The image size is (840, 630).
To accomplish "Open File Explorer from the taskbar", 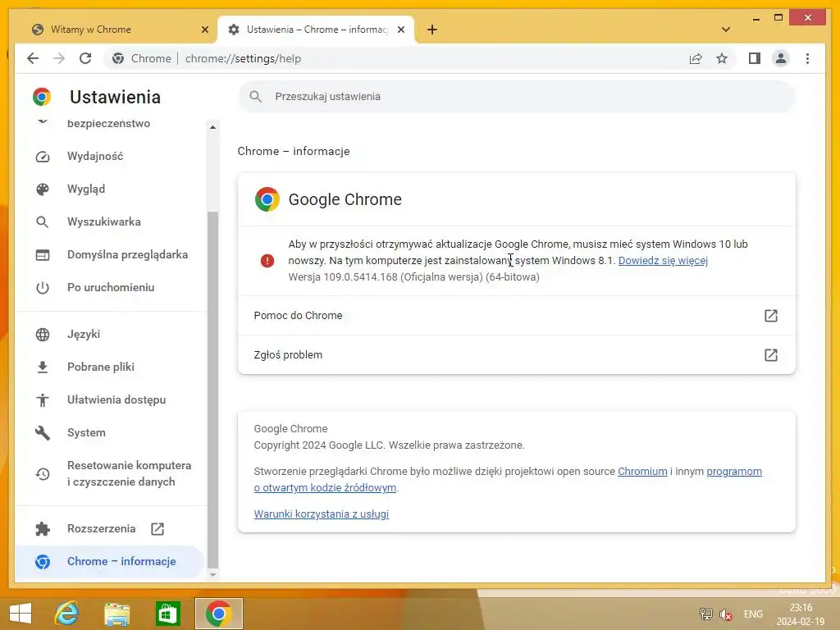I will tap(116, 614).
